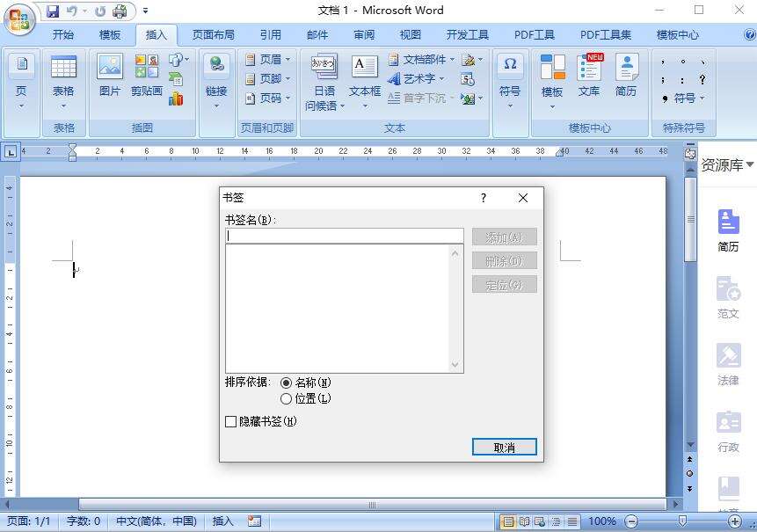
Task: Click the 添加 add bookmark button
Action: (x=505, y=237)
